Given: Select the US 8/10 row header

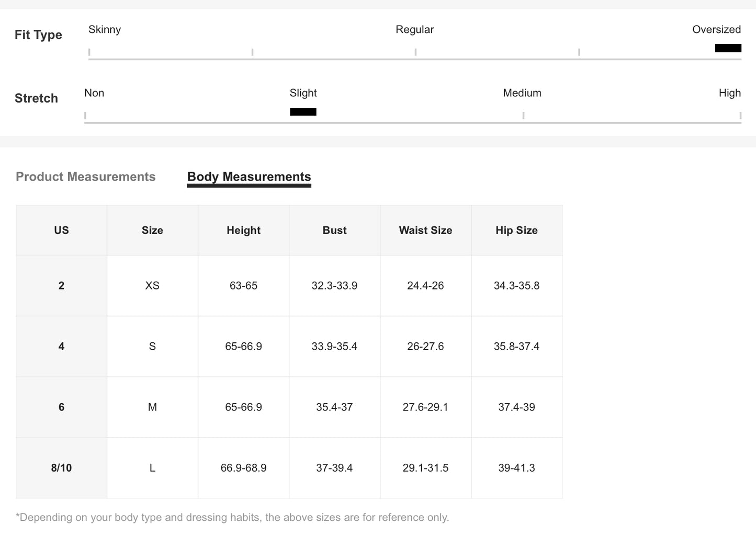Looking at the screenshot, I should [61, 468].
